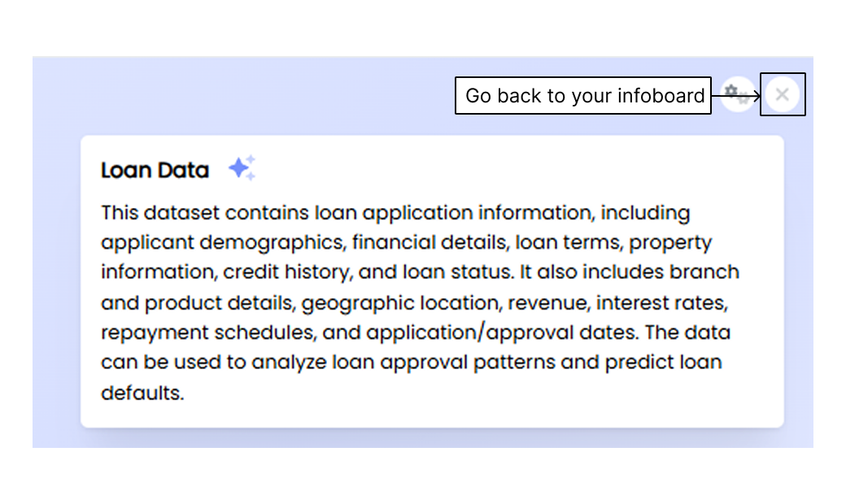Click the line 'and product details, geographic location'

pyautogui.click(x=414, y=303)
